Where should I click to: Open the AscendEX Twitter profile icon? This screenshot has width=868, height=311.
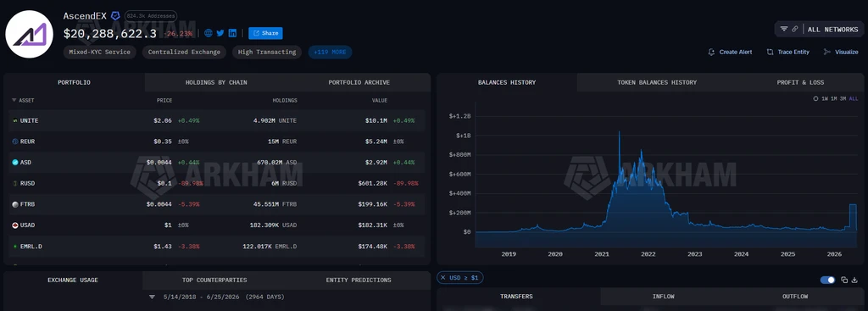(x=220, y=33)
